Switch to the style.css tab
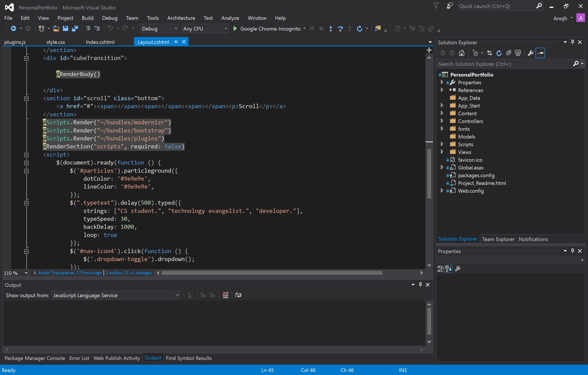The width and height of the screenshot is (588, 375). click(x=56, y=42)
